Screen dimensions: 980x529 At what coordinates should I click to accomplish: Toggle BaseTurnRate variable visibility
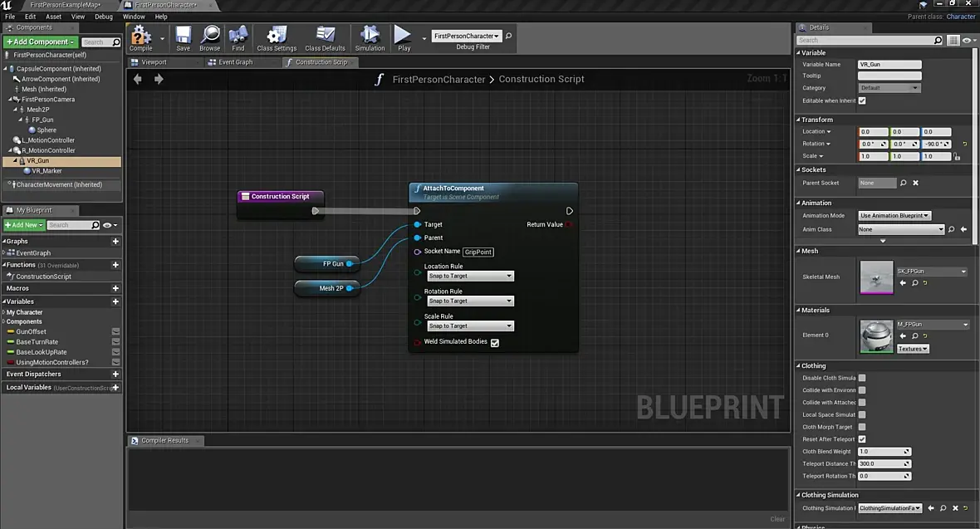point(115,342)
